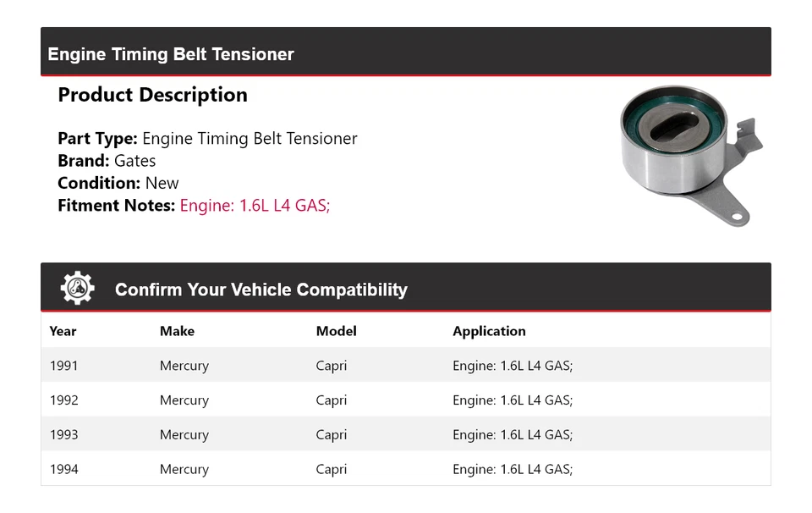The width and height of the screenshot is (812, 513).
Task: Select the 1994 year cell
Action: pos(63,469)
